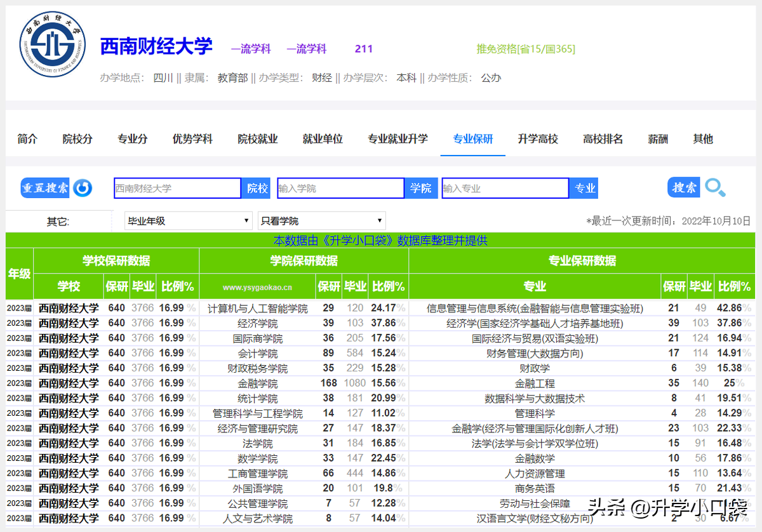Click the blue 专业 button

[x=585, y=189]
